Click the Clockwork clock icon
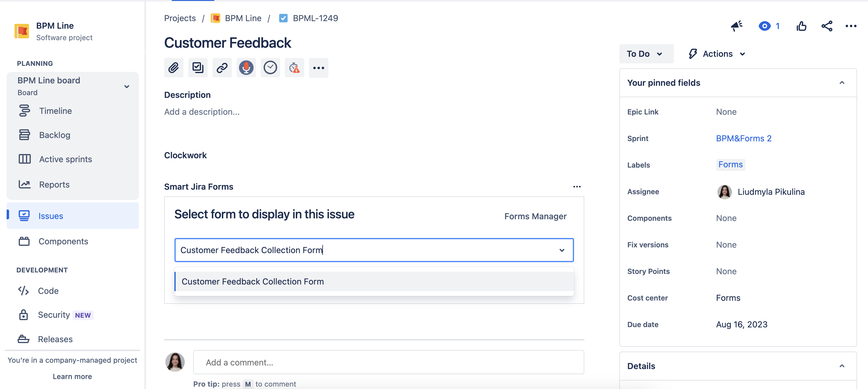 point(270,68)
